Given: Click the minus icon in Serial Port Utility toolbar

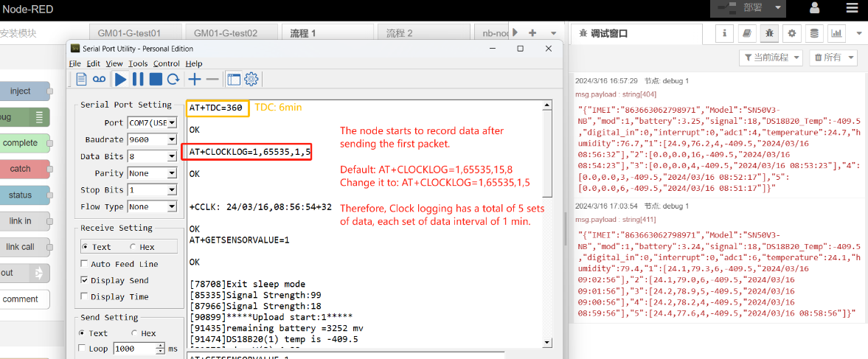Looking at the screenshot, I should click(212, 79).
